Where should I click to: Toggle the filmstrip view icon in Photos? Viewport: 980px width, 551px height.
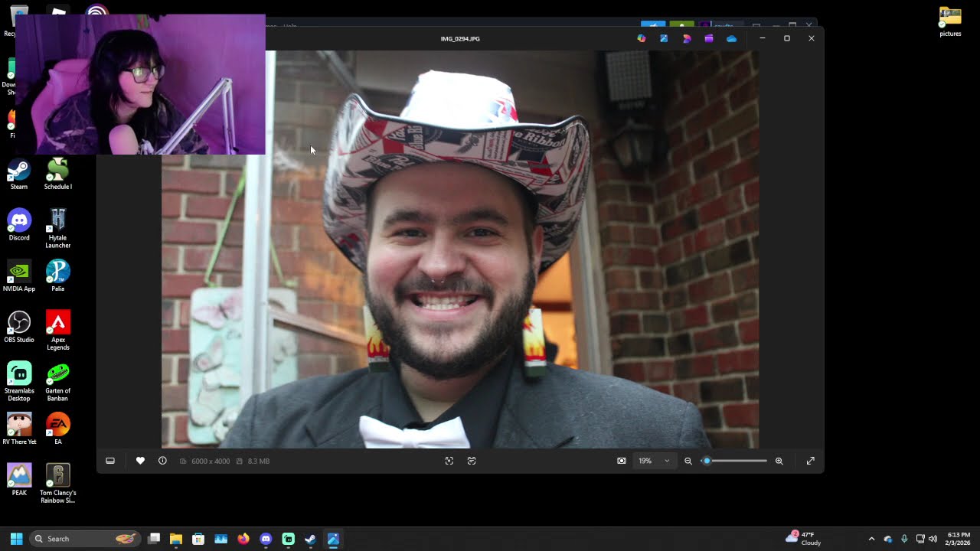pyautogui.click(x=110, y=461)
